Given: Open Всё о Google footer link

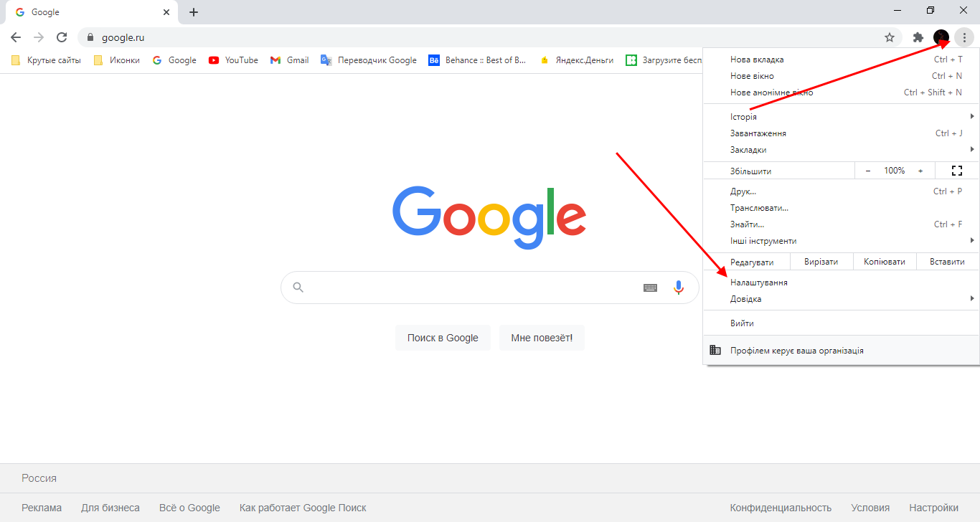Looking at the screenshot, I should point(189,508).
